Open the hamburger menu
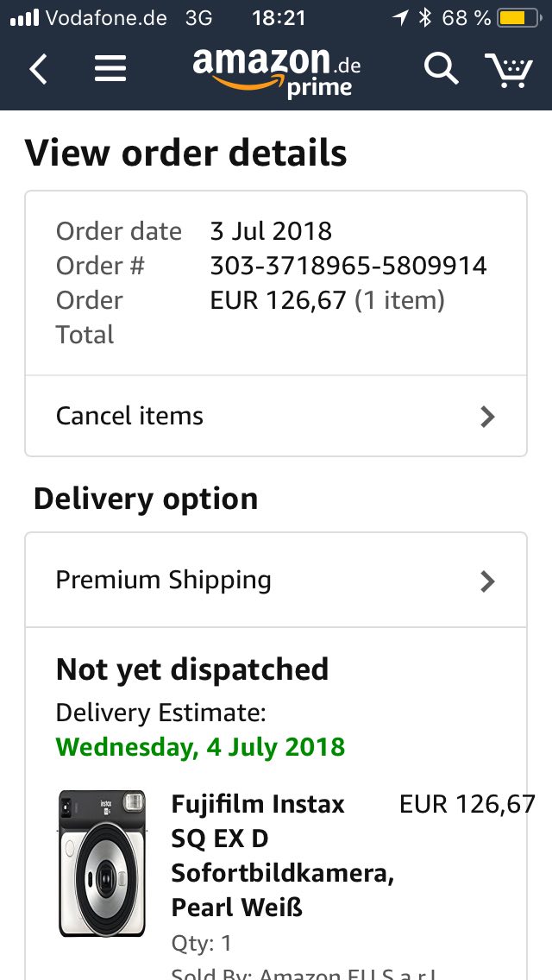The height and width of the screenshot is (980, 552). (x=110, y=69)
